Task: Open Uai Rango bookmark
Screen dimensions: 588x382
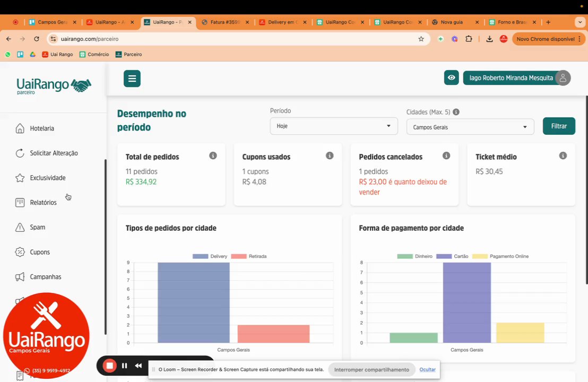Action: 57,54
